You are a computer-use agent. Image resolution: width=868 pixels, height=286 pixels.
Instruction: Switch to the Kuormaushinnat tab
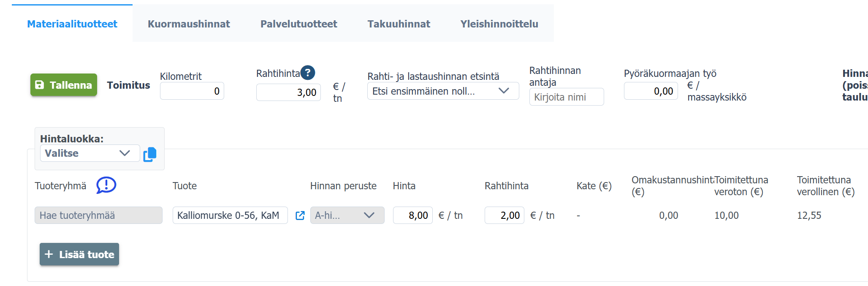(189, 24)
